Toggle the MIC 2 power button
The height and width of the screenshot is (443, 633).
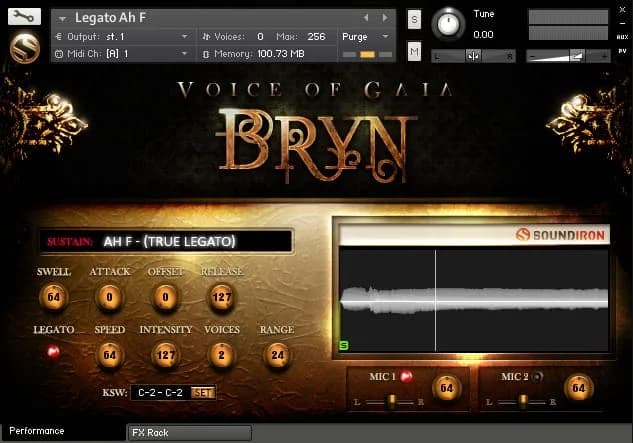tap(537, 376)
